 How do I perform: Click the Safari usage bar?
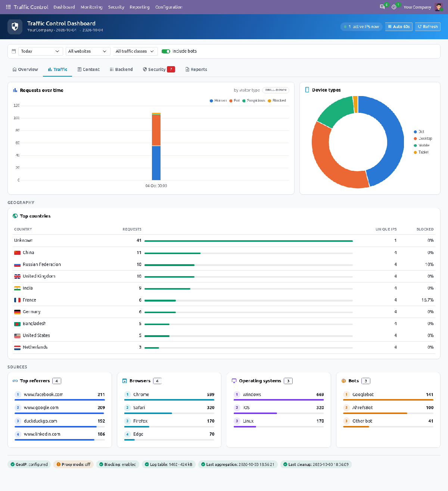tap(169, 413)
